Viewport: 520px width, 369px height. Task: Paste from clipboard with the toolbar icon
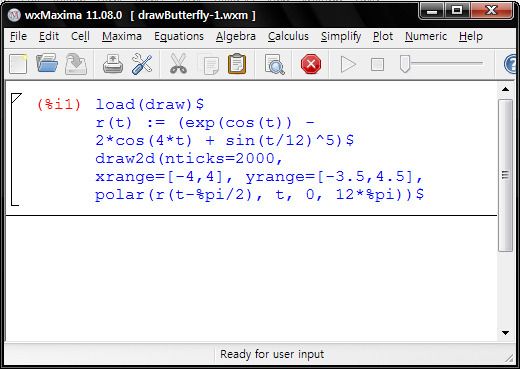pos(237,64)
